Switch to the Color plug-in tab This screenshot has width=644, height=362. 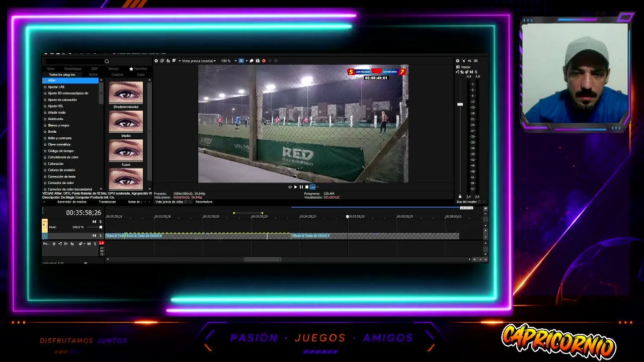tap(141, 75)
